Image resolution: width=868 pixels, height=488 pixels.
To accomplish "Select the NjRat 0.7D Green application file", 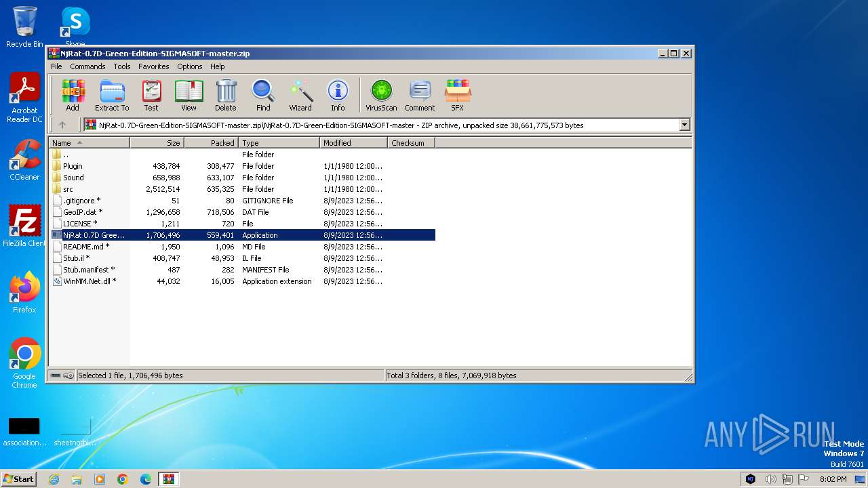I will (242, 235).
